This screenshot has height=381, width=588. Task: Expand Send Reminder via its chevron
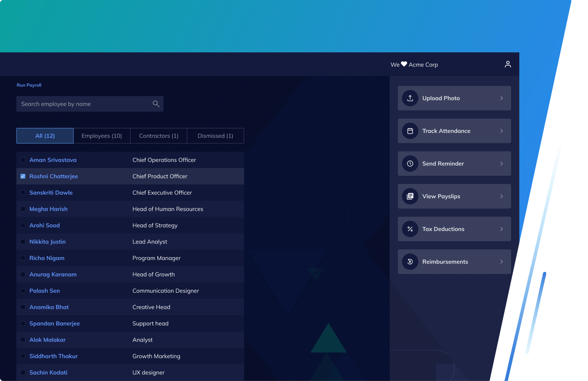[x=502, y=164]
